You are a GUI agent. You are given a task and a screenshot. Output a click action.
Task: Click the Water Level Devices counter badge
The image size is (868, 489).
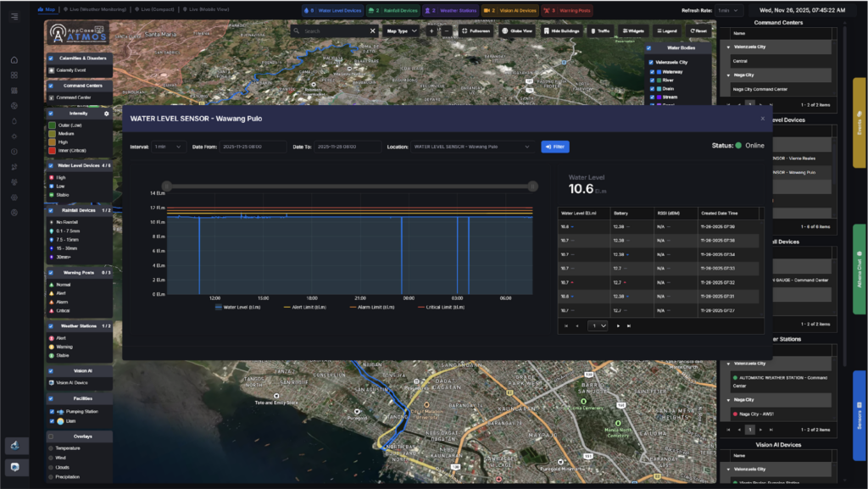coord(332,10)
